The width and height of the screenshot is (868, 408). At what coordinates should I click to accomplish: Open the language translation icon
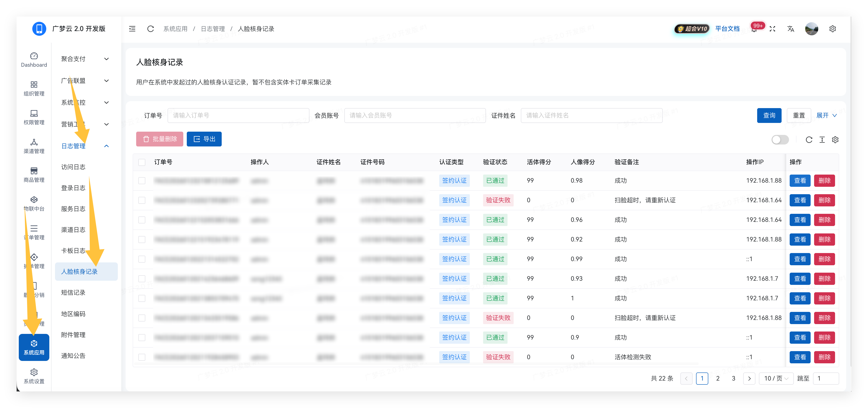pos(791,29)
